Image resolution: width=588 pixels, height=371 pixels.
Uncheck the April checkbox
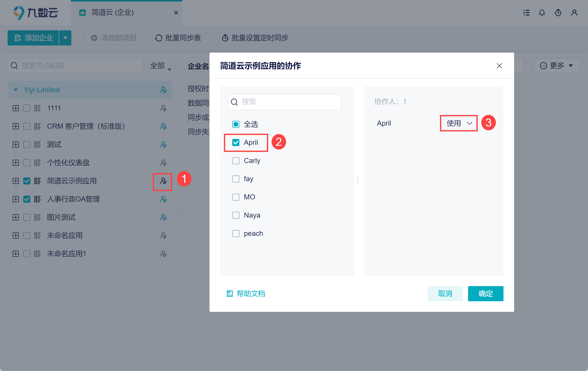pos(236,143)
